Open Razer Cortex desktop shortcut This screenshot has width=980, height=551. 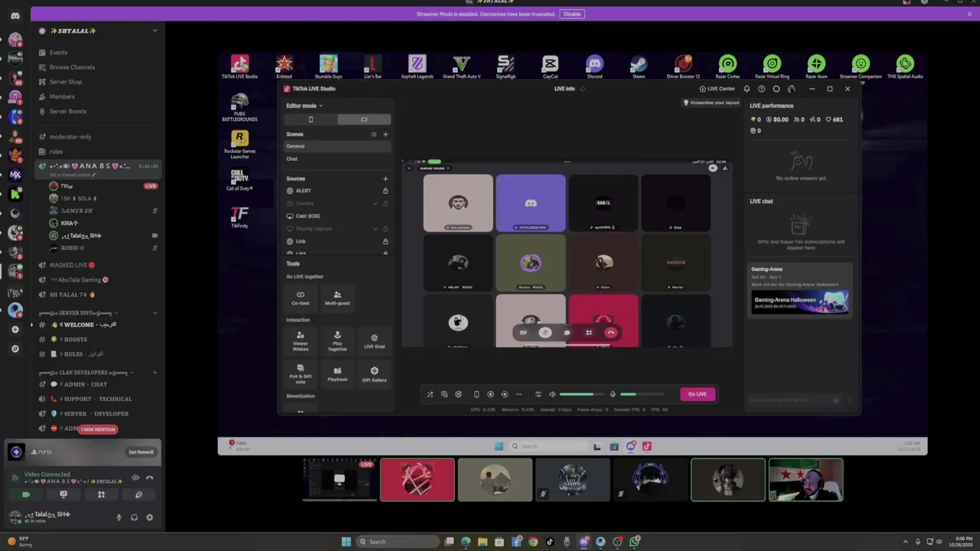pos(727,67)
